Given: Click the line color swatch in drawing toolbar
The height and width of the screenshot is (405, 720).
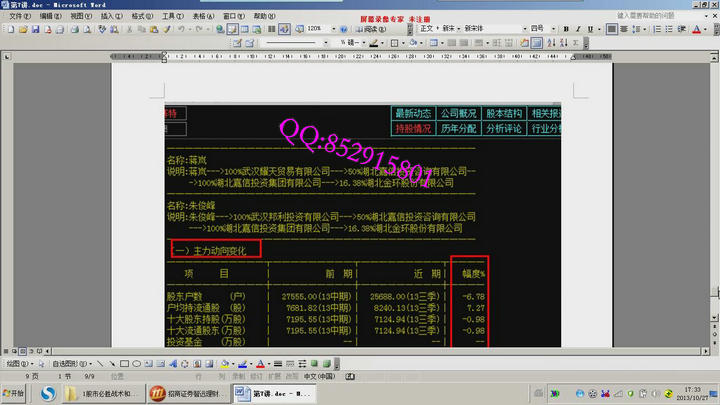Looking at the screenshot, I should 243,364.
